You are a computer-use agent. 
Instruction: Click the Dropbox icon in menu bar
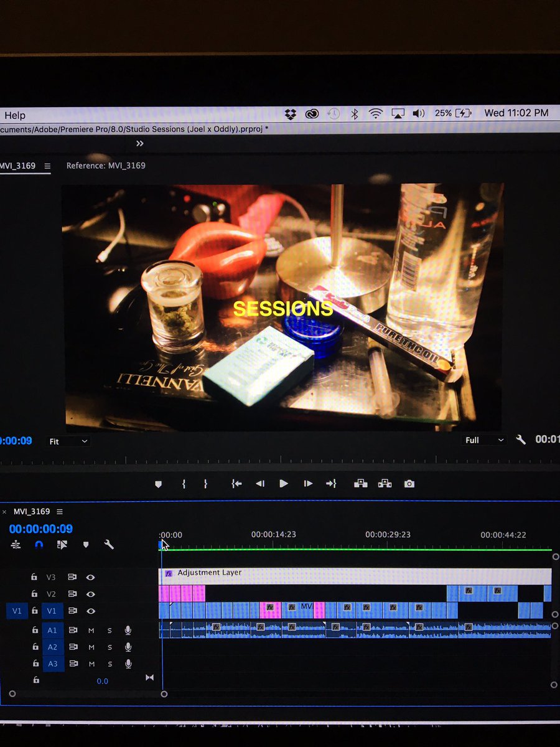pyautogui.click(x=290, y=114)
